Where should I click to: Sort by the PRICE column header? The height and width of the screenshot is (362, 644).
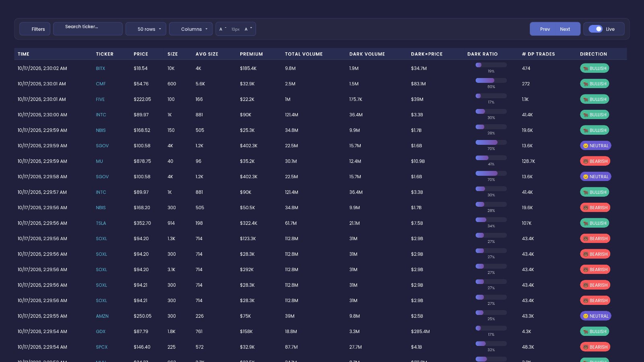tap(141, 54)
